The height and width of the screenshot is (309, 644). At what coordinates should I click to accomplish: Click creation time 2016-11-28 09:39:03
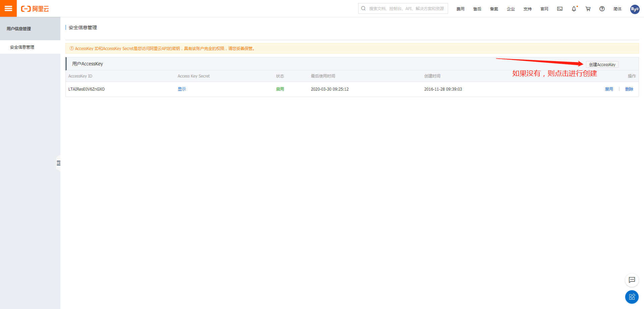[x=443, y=89]
